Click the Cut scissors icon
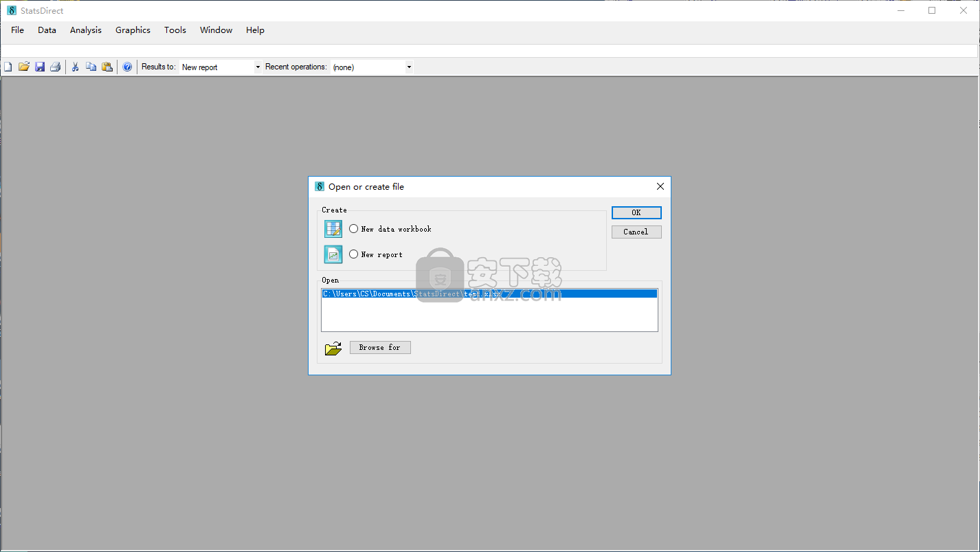Screen dimensions: 980x552 [76, 67]
